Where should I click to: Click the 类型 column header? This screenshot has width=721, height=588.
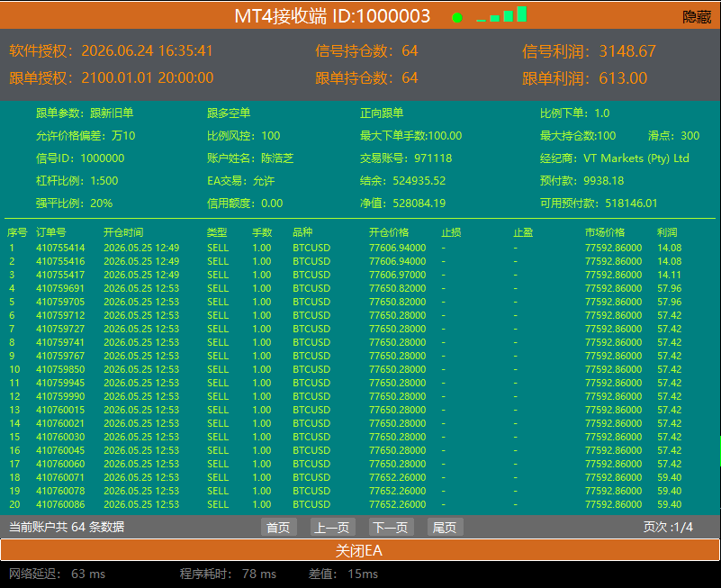pyautogui.click(x=217, y=232)
